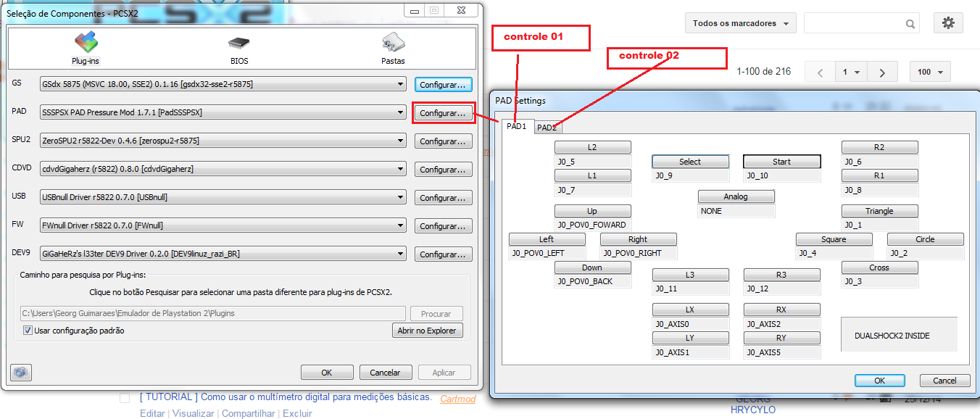Switch to the PAD1 tab
The height and width of the screenshot is (419, 980).
517,126
